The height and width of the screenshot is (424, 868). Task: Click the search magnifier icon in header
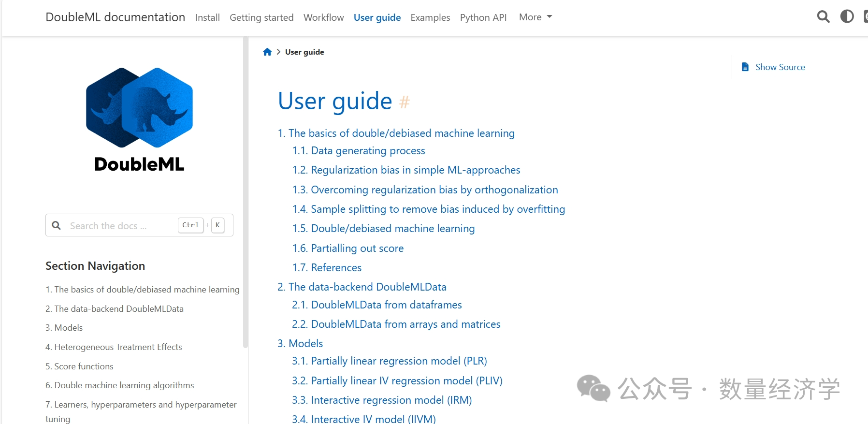[x=823, y=17]
